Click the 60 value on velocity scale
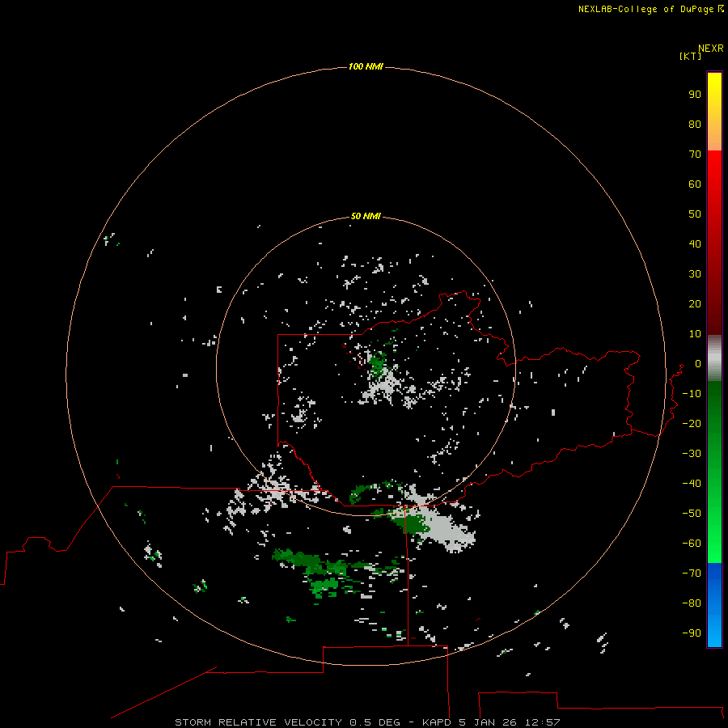728x728 pixels. pyautogui.click(x=695, y=184)
